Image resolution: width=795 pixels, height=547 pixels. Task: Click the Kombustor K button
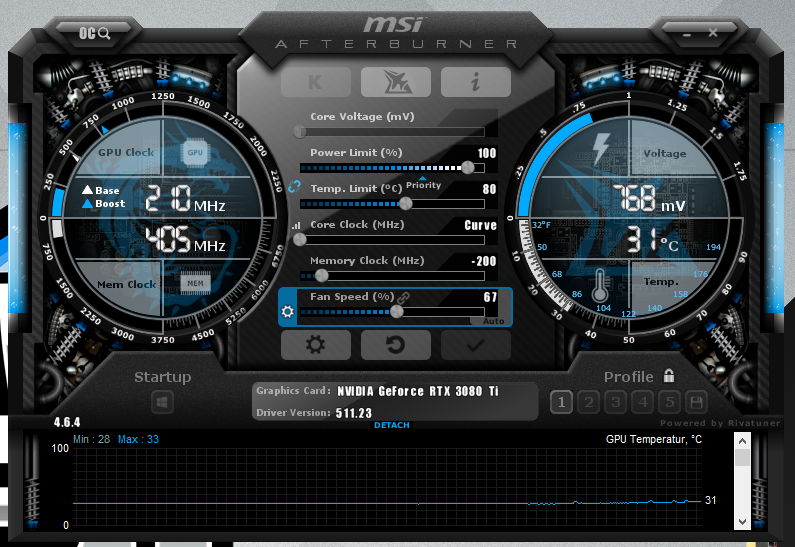(315, 82)
